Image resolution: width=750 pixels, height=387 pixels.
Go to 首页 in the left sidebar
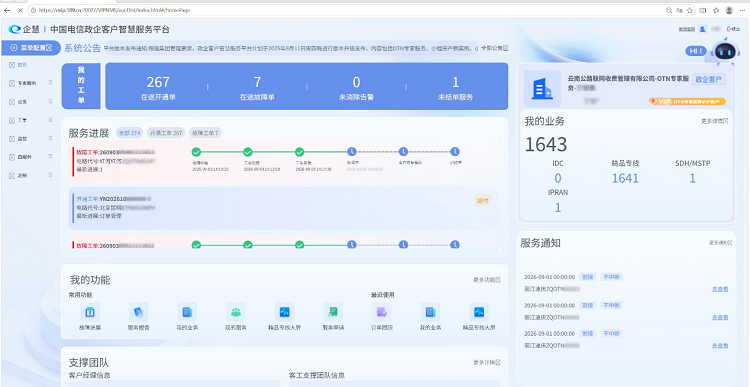pyautogui.click(x=22, y=65)
